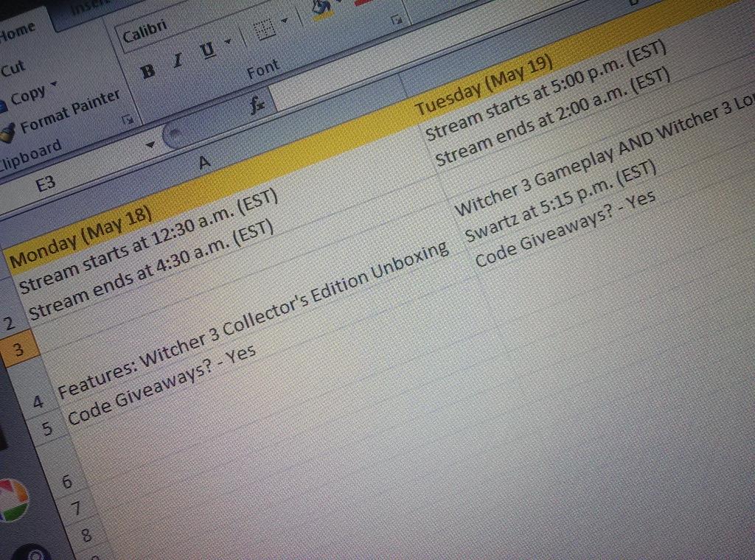Click the Cut command

13,69
